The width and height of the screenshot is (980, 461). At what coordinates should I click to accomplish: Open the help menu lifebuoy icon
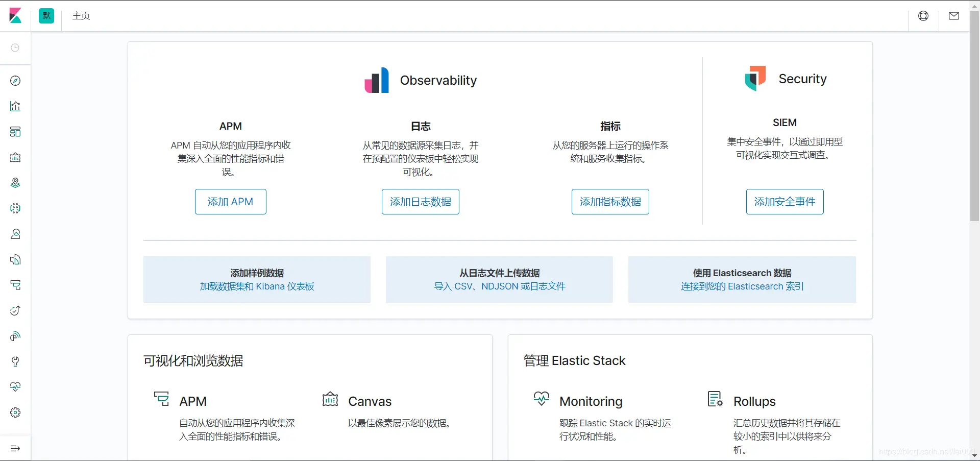click(923, 16)
